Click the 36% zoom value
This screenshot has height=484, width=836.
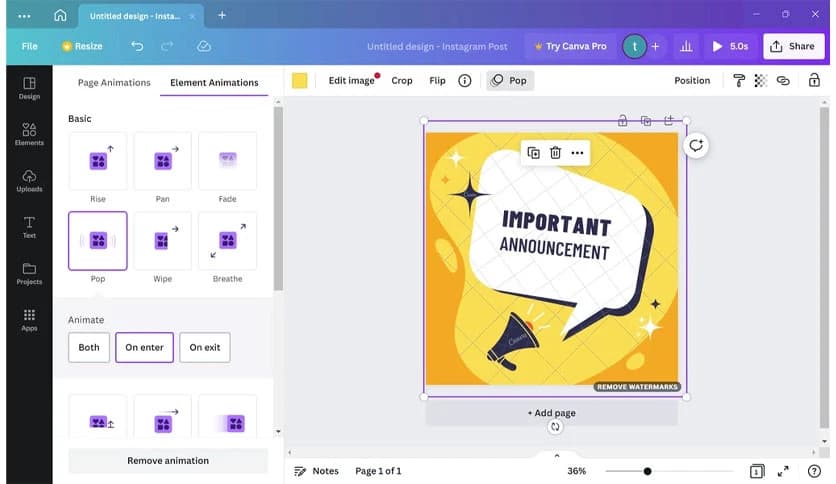(x=576, y=471)
